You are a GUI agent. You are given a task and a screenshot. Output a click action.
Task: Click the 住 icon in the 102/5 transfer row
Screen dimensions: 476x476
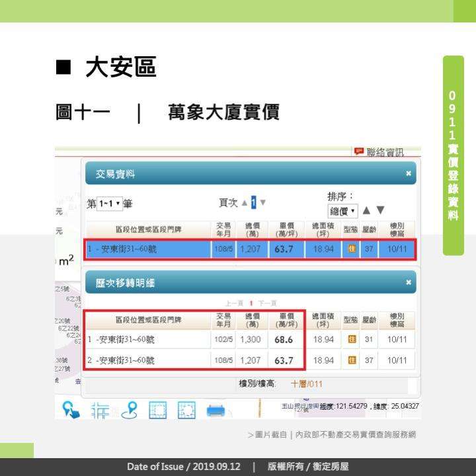(x=352, y=339)
